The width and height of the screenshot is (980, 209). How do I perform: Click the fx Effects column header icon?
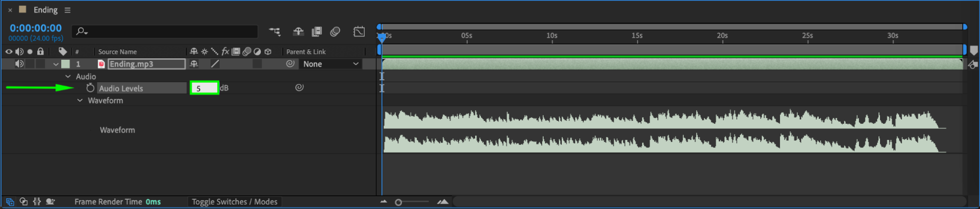click(225, 51)
